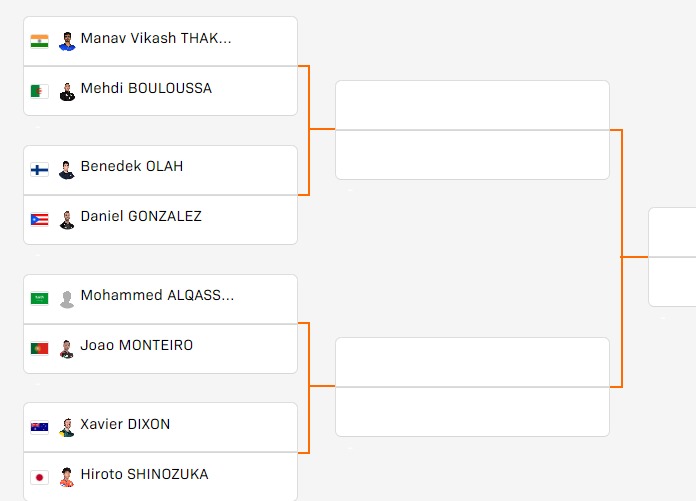Select Xavier DIXON player name
696x501 pixels.
coord(125,424)
